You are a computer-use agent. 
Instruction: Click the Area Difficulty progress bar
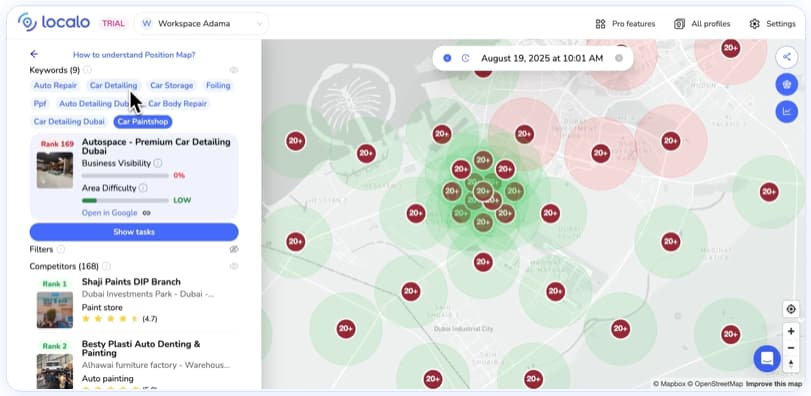(x=125, y=201)
